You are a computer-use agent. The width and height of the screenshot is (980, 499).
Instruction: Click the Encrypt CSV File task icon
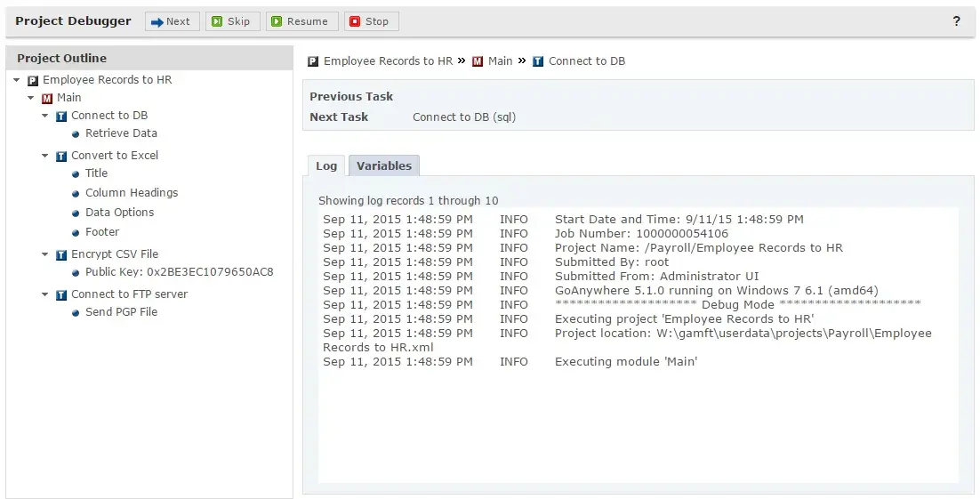tap(61, 254)
